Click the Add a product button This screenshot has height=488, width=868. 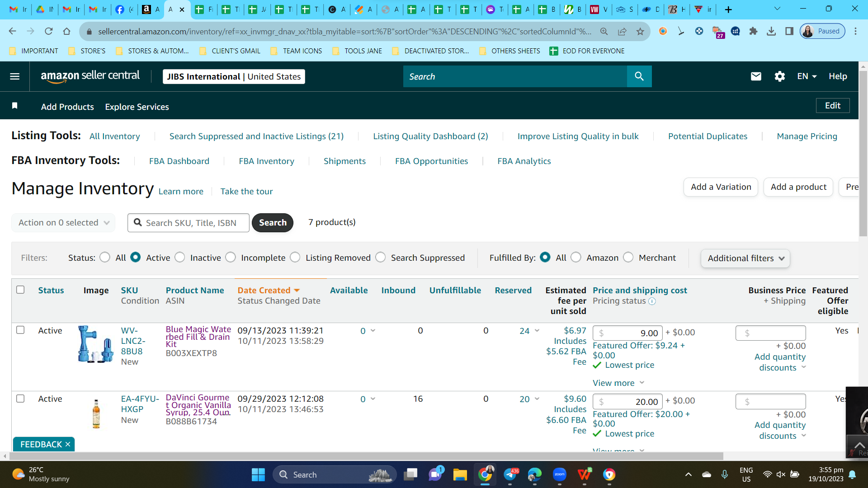pyautogui.click(x=798, y=187)
